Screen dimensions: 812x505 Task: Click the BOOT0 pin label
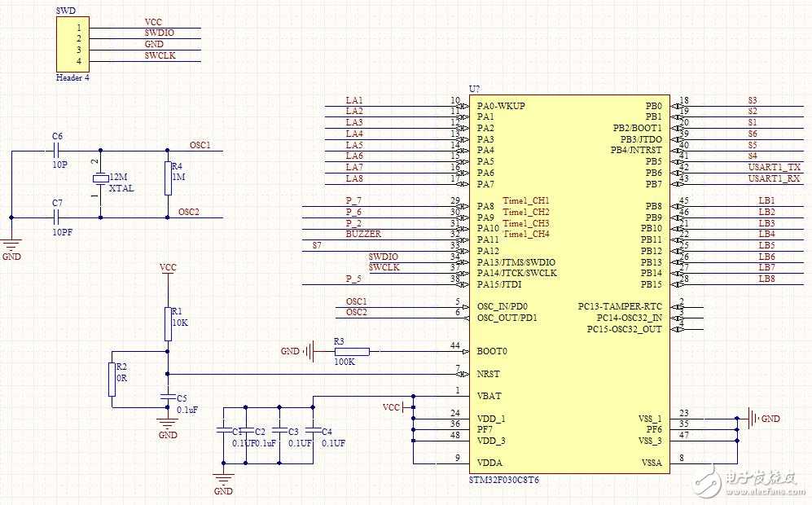tap(491, 351)
